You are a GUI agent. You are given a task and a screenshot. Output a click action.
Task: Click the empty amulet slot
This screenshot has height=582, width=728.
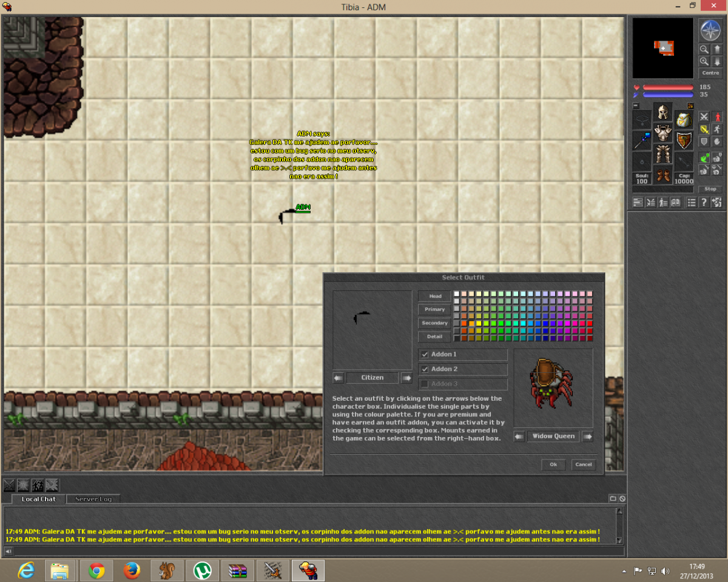pyautogui.click(x=642, y=119)
